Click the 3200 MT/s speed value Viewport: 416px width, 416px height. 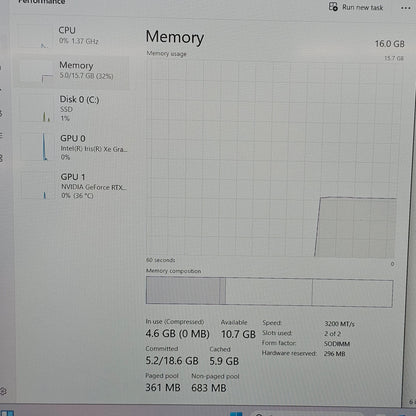339,324
